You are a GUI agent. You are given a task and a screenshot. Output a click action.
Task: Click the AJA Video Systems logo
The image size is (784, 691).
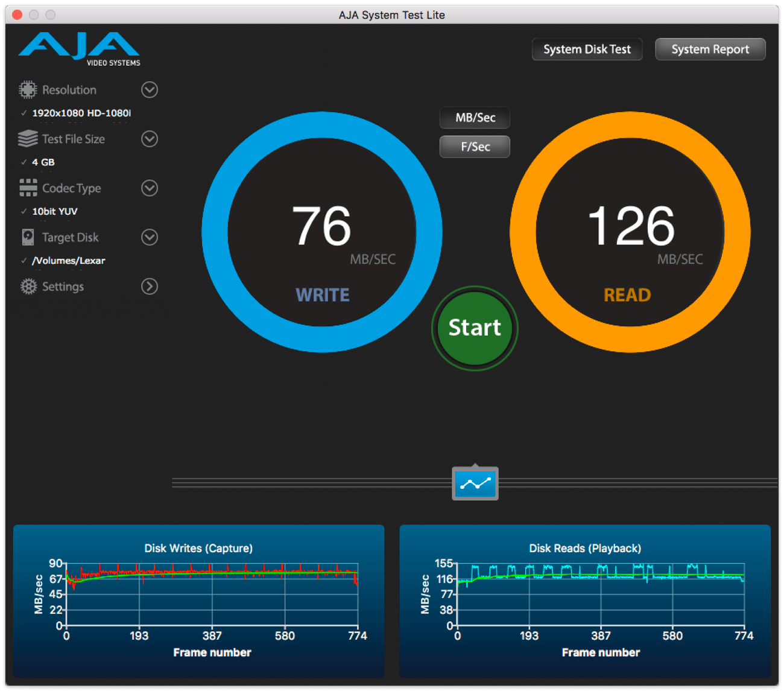[80, 49]
